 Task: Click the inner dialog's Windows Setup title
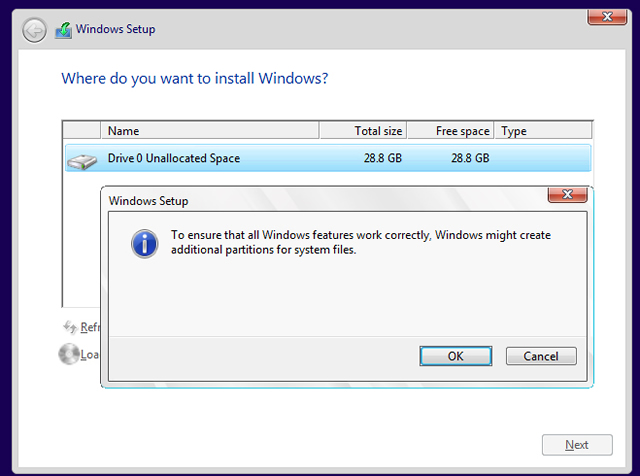tap(148, 201)
